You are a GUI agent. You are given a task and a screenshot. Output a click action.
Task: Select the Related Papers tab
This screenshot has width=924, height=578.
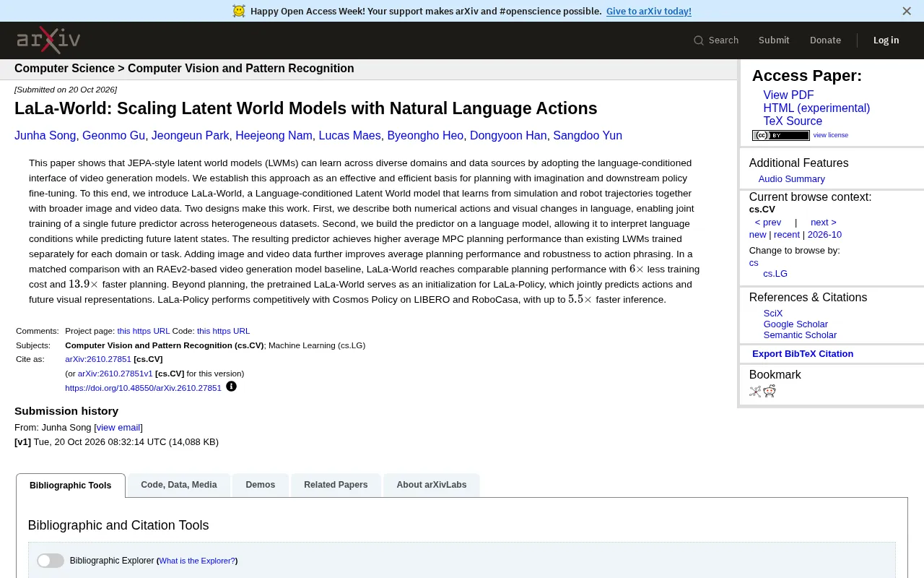(x=336, y=485)
